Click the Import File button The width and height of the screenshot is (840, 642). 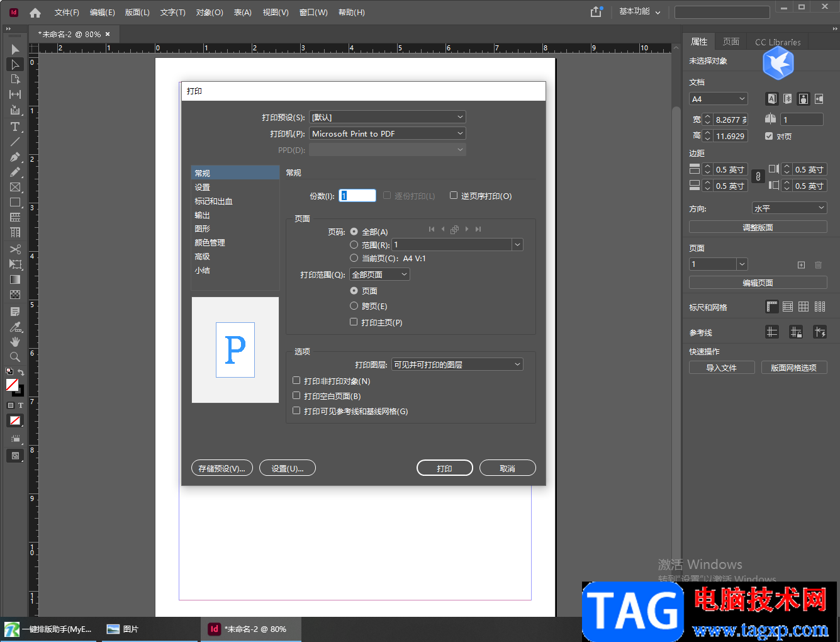point(722,368)
